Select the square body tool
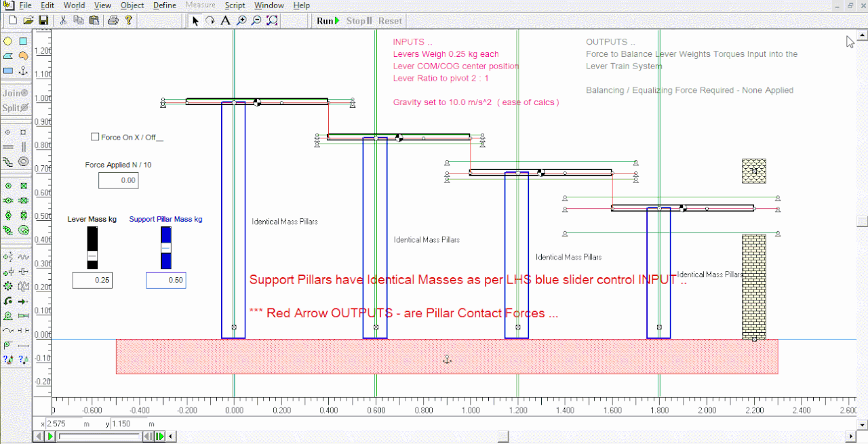868x444 pixels. [x=24, y=41]
